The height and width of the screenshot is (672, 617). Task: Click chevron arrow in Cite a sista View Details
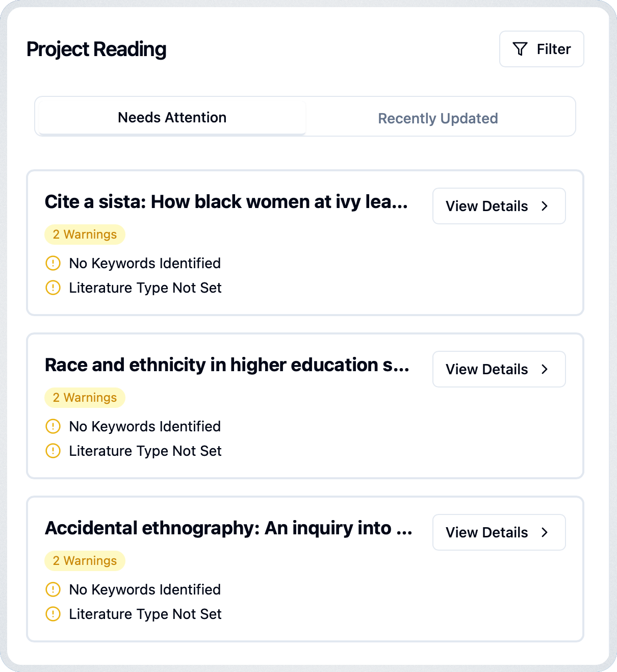point(545,206)
